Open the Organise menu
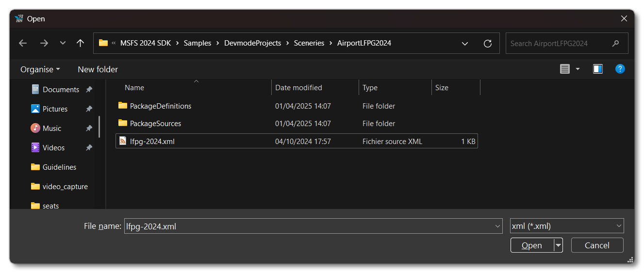 (x=40, y=69)
